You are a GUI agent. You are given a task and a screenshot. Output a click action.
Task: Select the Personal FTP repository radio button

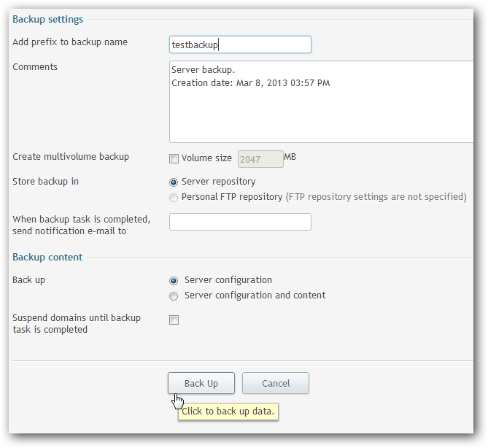pos(174,197)
